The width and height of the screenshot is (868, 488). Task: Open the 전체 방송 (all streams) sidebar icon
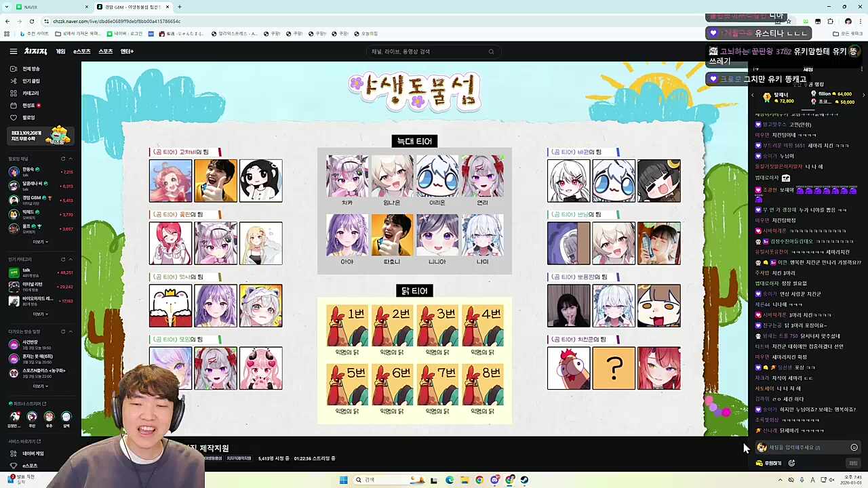tap(13, 68)
